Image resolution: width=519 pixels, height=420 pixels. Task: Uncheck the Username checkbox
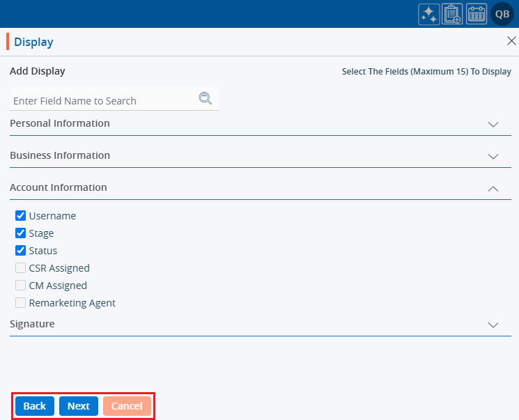coord(21,216)
